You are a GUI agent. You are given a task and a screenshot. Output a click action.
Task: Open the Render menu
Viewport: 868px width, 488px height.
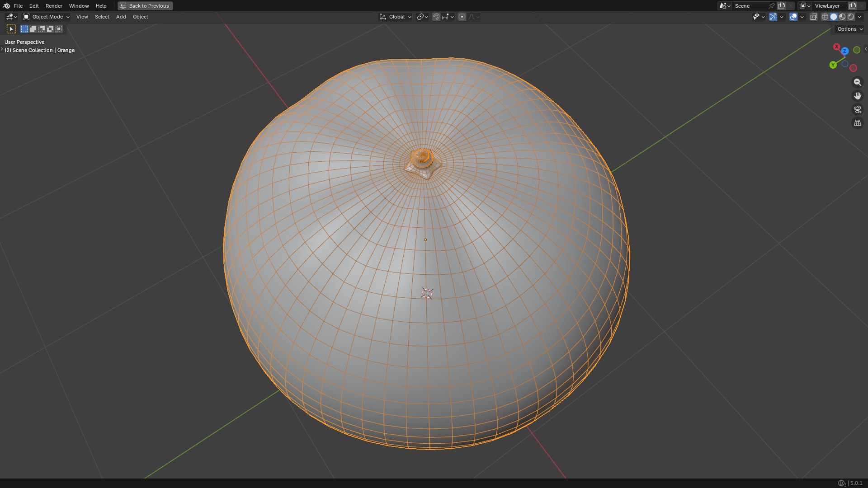click(54, 6)
